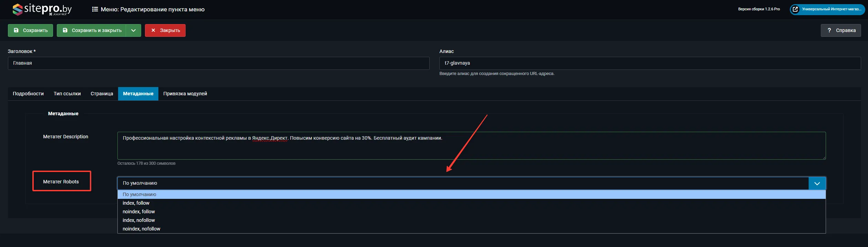The width and height of the screenshot is (868, 247).
Task: Open the Тип ссылки tab
Action: [67, 94]
